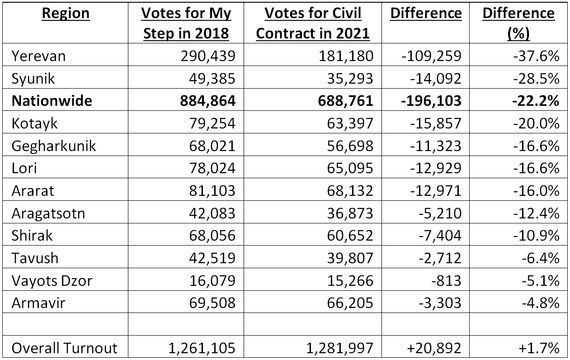Select the Syunik region cell
The image size is (570, 360).
tap(33, 79)
